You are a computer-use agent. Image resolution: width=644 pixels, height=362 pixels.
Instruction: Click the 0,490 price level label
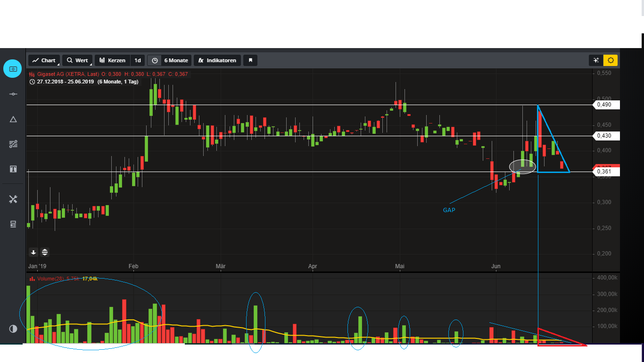(606, 105)
